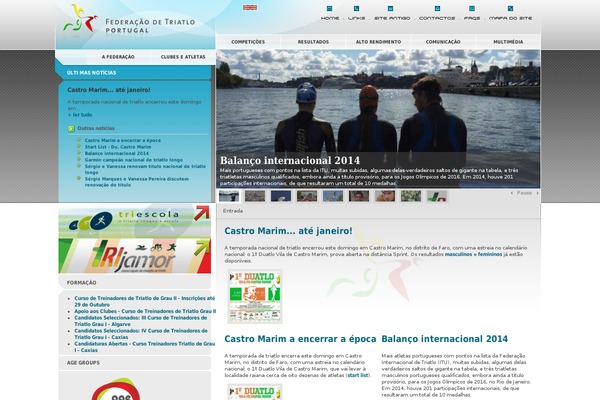
Task: Open 'Balanço internacional 2014' sidebar news link
Action: point(117,153)
